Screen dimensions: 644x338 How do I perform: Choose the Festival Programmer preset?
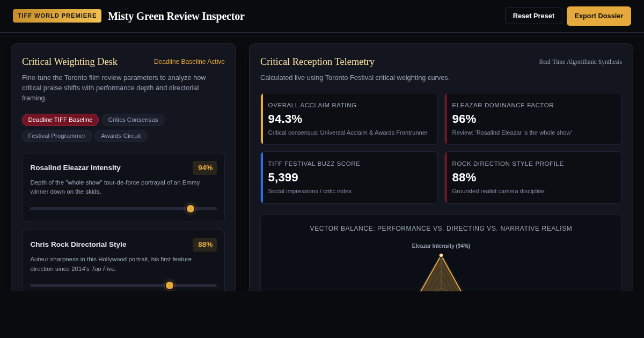(x=57, y=136)
